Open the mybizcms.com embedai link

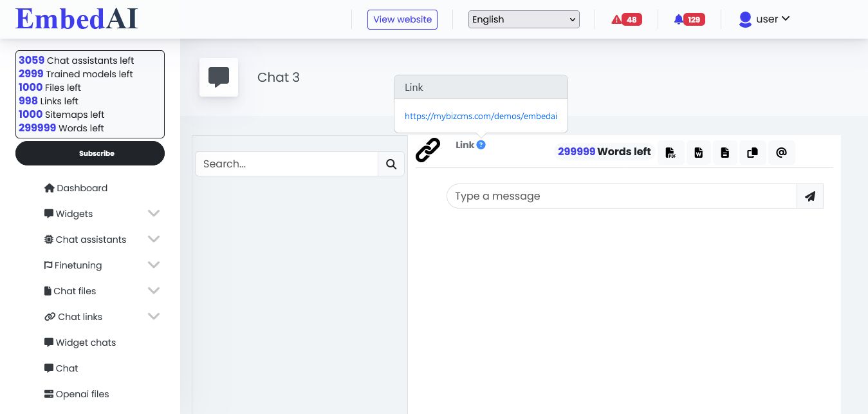[481, 117]
